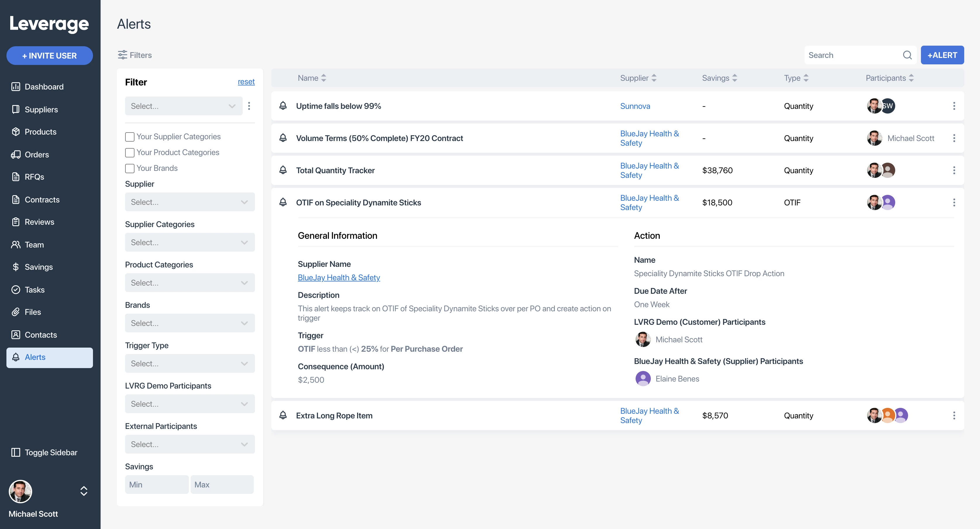The width and height of the screenshot is (980, 529).
Task: Click Michael Scott avatar under Customer Participants
Action: (643, 339)
